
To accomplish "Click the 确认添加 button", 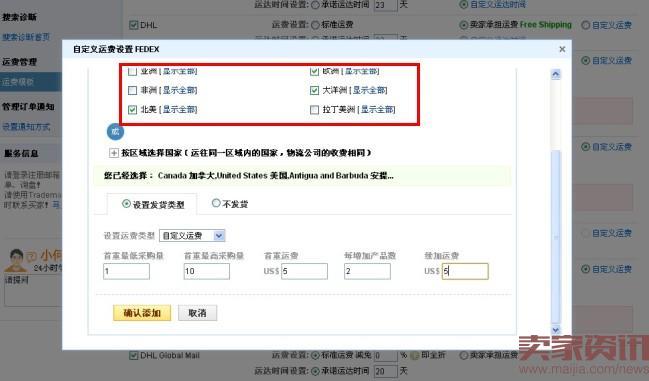I will [x=142, y=313].
